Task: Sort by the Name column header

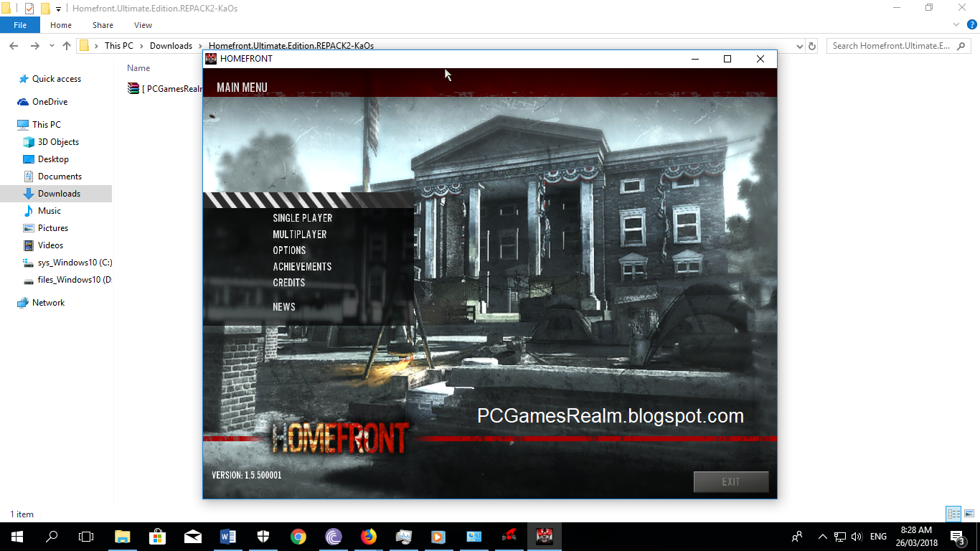Action: [138, 68]
